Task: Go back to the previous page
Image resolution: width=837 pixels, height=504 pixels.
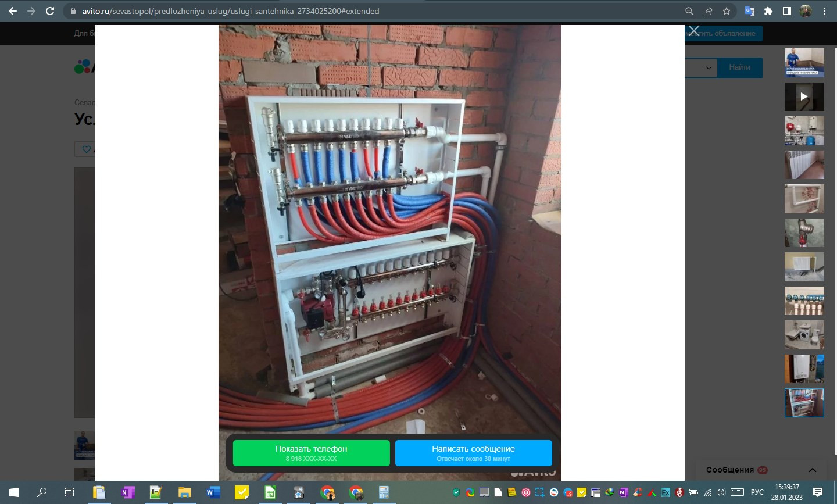Action: pyautogui.click(x=13, y=11)
